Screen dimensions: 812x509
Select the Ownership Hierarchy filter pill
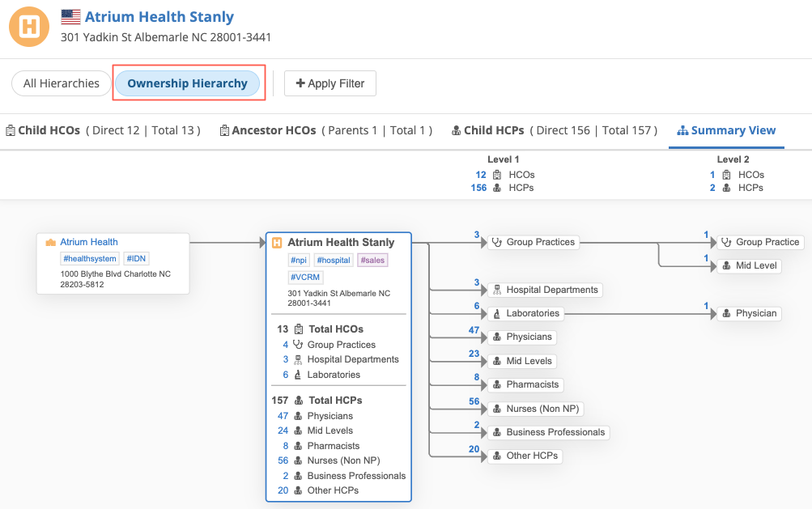187,83
